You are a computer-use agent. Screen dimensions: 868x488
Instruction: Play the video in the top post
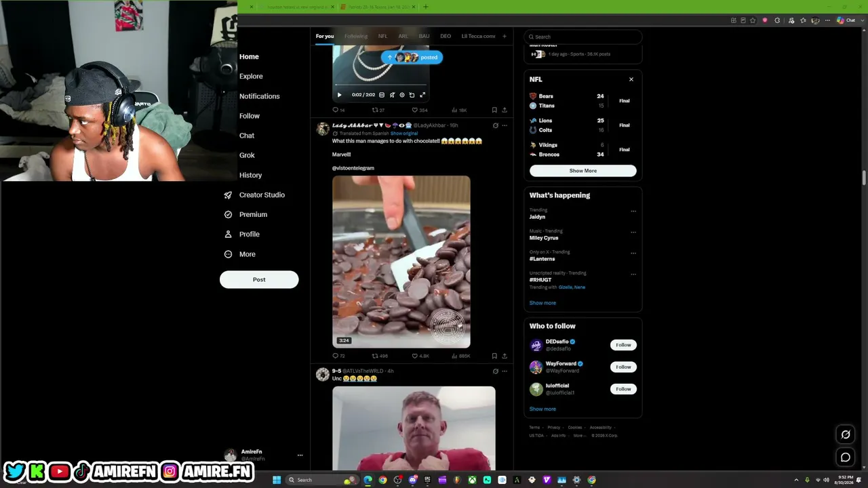[340, 95]
